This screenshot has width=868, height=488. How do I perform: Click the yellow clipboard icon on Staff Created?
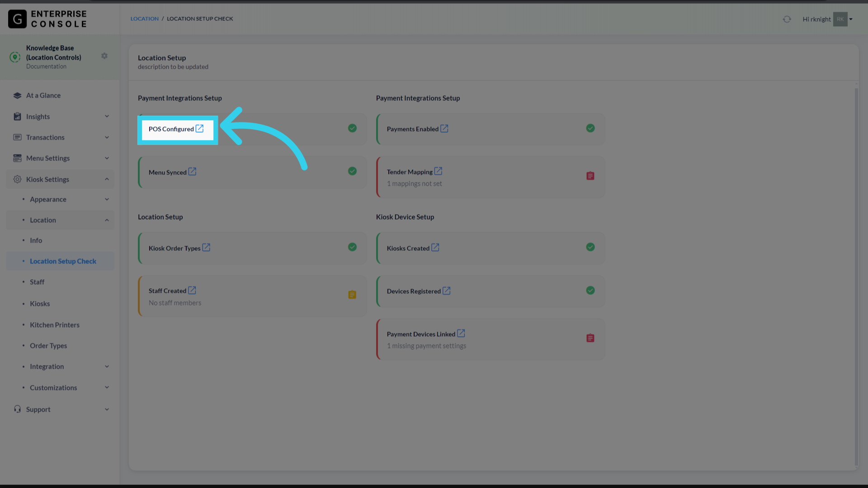(x=353, y=295)
